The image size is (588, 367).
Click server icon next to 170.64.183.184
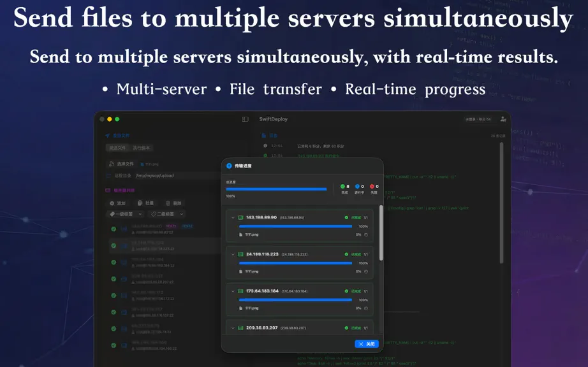[x=241, y=291]
